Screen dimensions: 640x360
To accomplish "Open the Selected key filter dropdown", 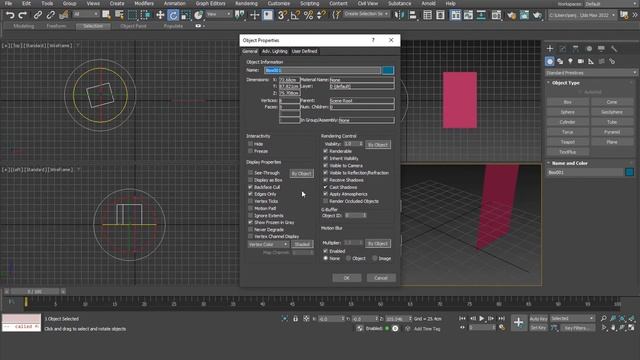I will pos(572,318).
